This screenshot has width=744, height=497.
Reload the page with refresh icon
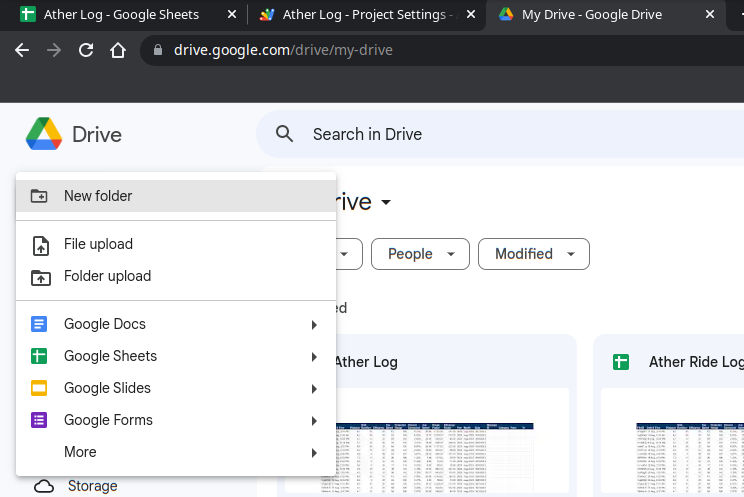click(x=86, y=50)
